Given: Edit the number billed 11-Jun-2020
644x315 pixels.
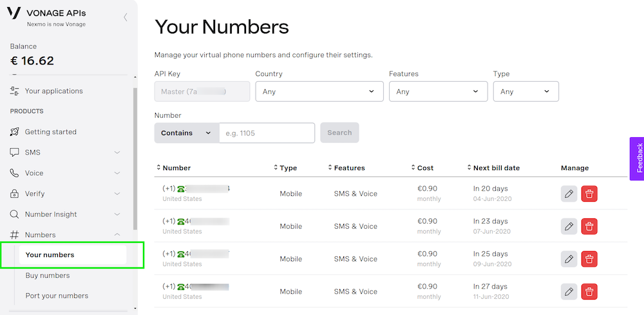Looking at the screenshot, I should click(x=569, y=292).
